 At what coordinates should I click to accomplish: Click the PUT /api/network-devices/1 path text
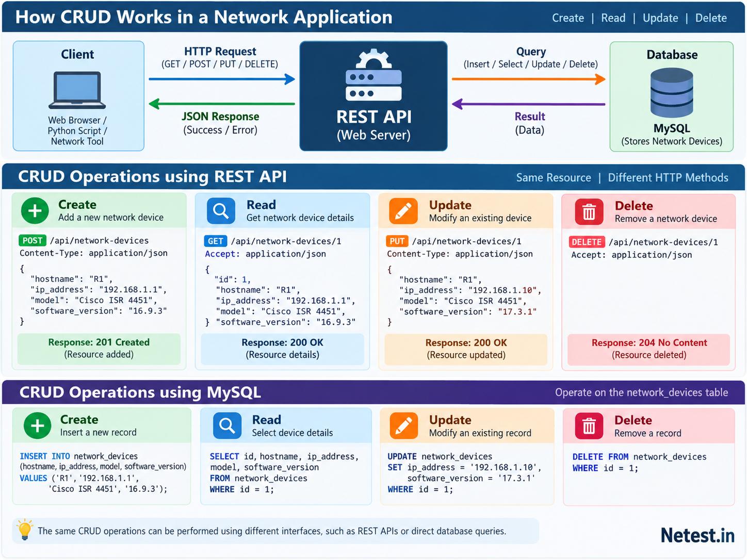(466, 241)
